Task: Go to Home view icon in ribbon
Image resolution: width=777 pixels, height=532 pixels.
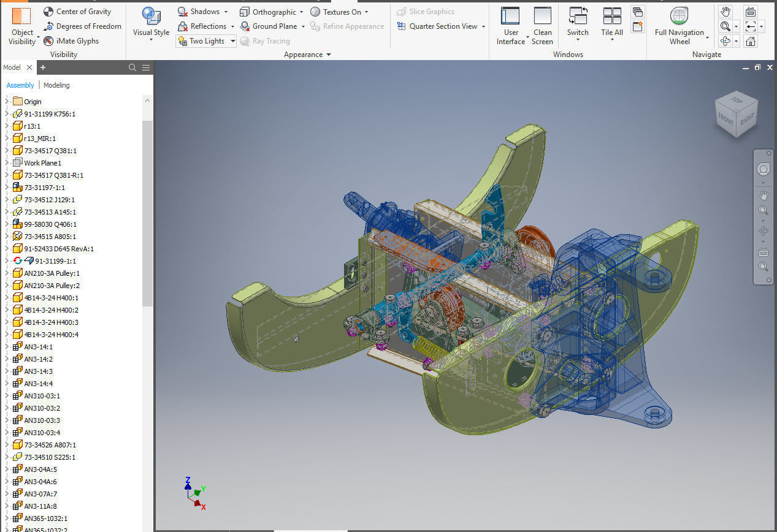Action: [x=751, y=41]
